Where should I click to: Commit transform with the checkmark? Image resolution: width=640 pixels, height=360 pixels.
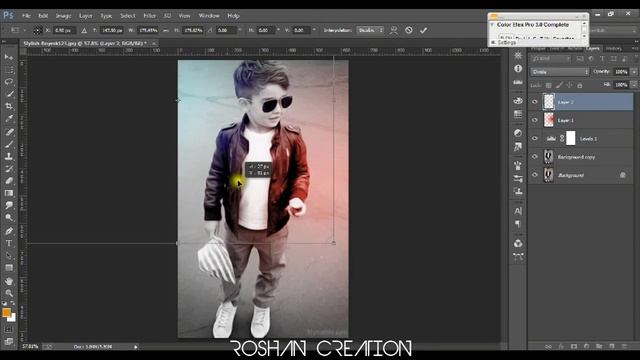click(x=423, y=30)
